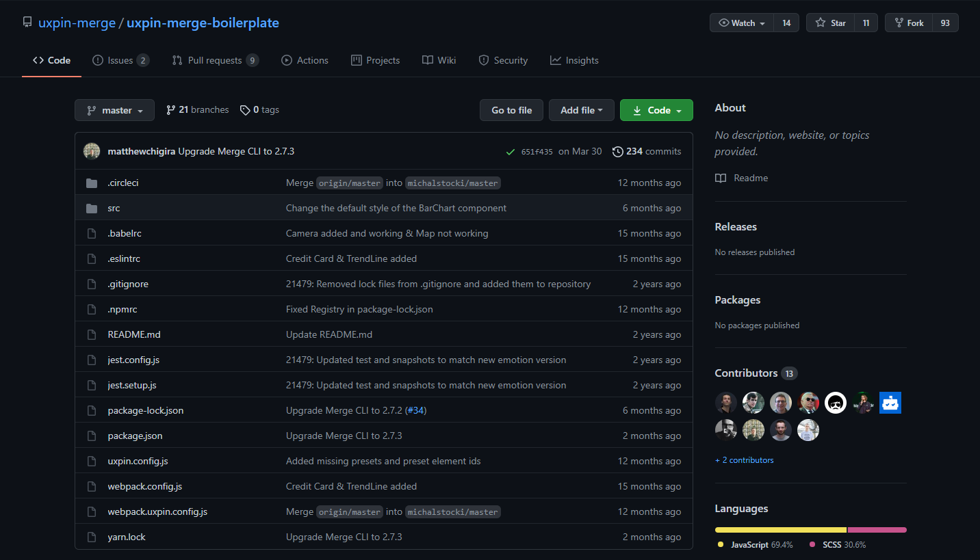Open the Watch notifications dropdown
The width and height of the screenshot is (980, 560).
pos(742,23)
